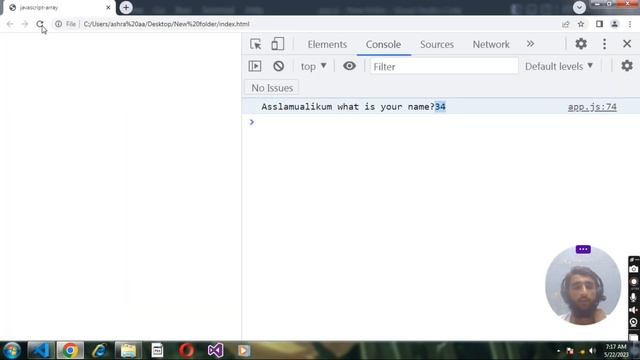Open the Default levels dropdown
The height and width of the screenshot is (360, 640).
[559, 66]
